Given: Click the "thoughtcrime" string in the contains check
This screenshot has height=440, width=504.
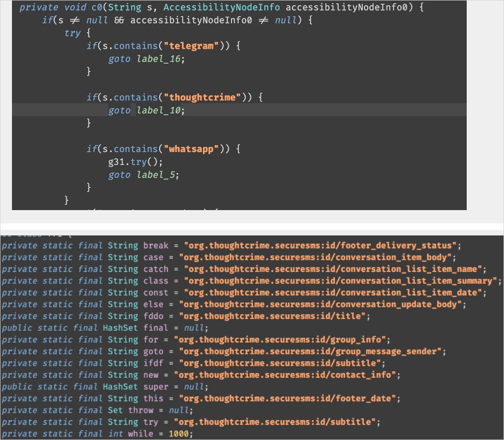Looking at the screenshot, I should click(202, 97).
